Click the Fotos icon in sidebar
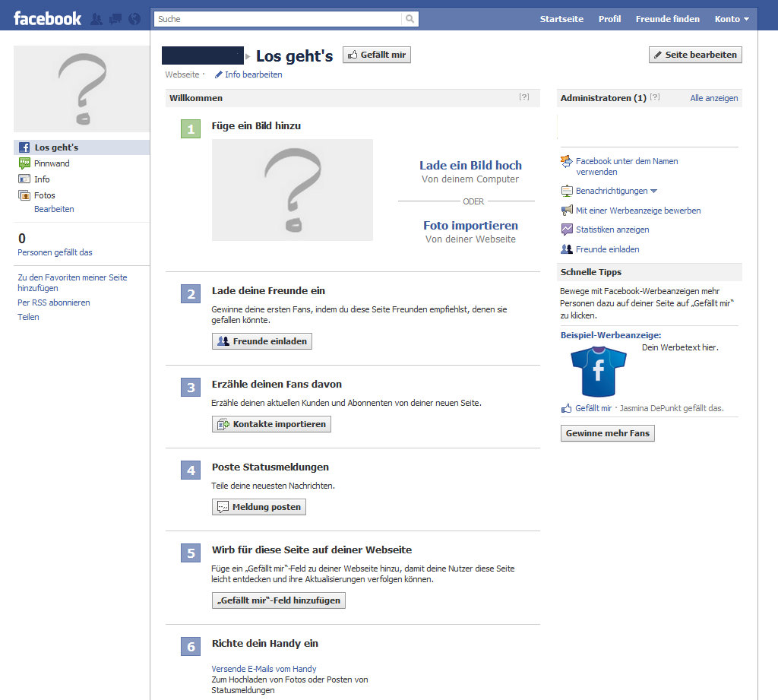Screen dimensions: 778x700 click(x=24, y=195)
